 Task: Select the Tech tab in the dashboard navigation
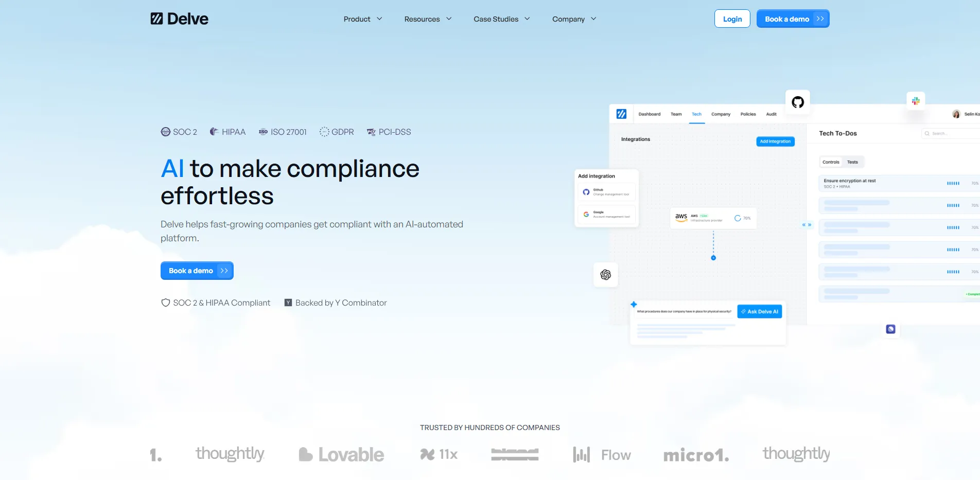tap(696, 114)
